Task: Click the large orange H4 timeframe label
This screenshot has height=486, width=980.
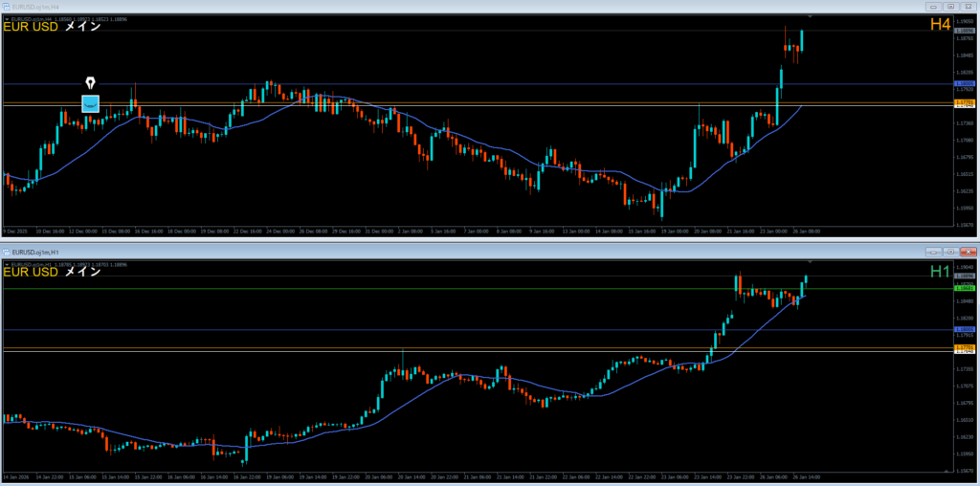Action: pos(940,25)
